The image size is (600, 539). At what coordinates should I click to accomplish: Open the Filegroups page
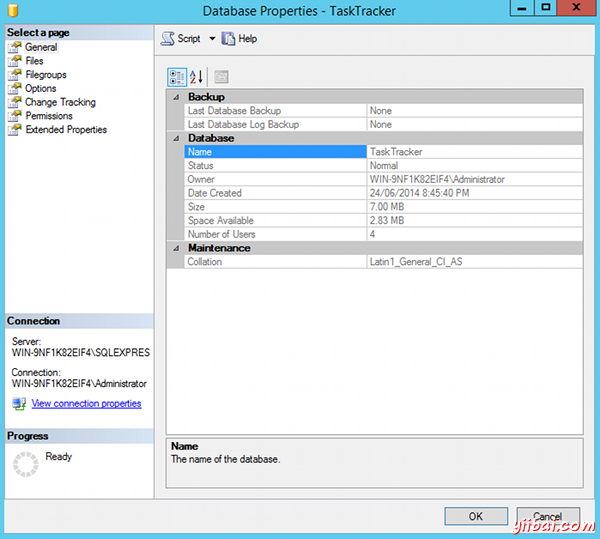[46, 75]
